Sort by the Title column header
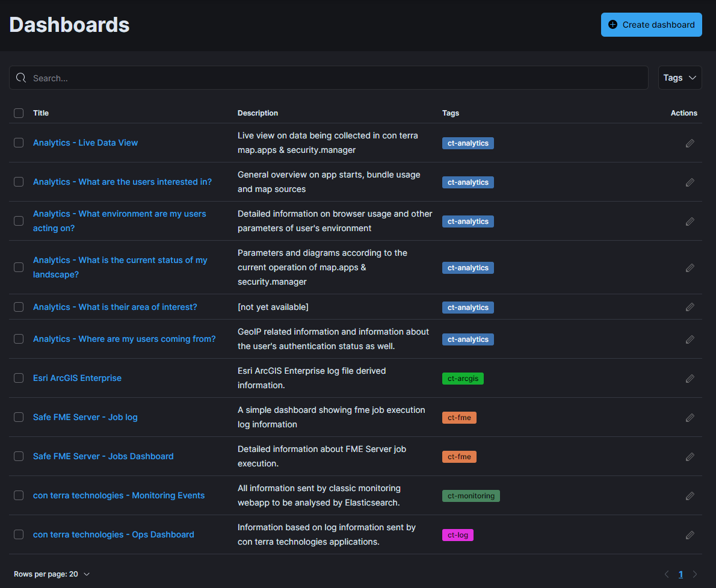Screen dimensions: 716x588 [x=41, y=113]
